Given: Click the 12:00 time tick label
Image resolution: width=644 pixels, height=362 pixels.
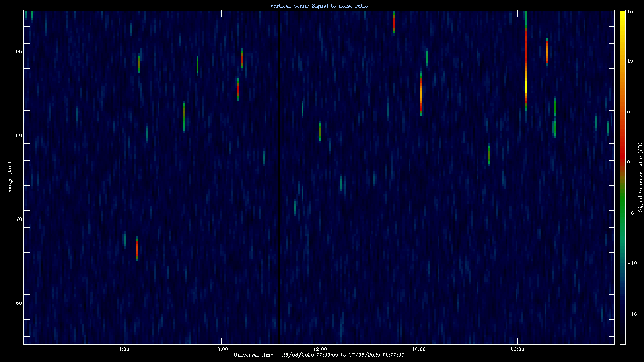Looking at the screenshot, I should point(320,349).
